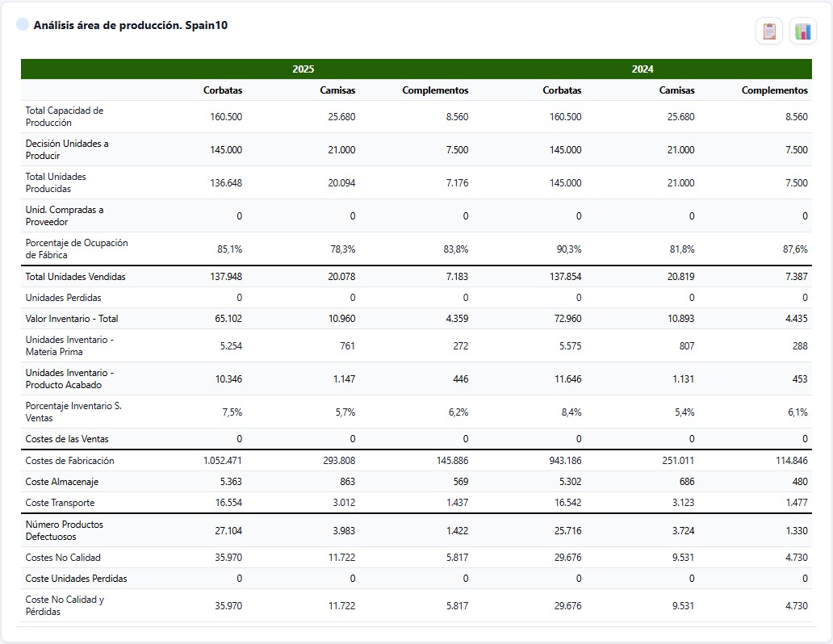Select the 'Decisión Unidades a Producir' row label

pyautogui.click(x=67, y=149)
